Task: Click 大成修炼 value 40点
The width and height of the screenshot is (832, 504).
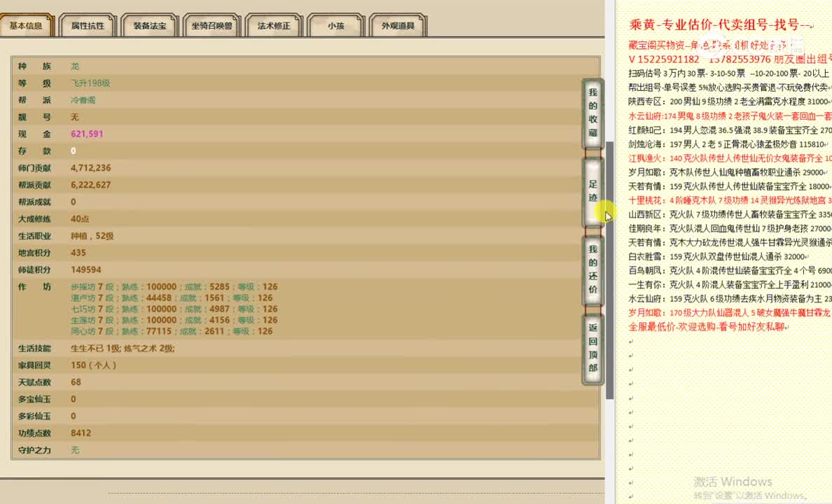Action: (80, 219)
